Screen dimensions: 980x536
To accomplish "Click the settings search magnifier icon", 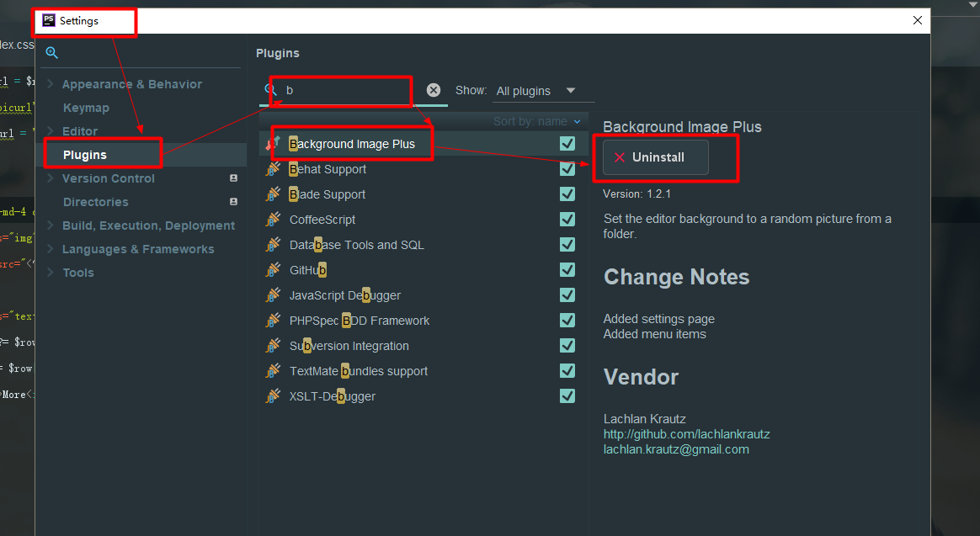I will (52, 53).
